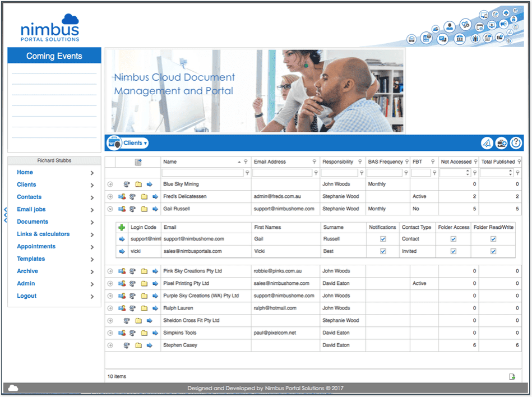Toggle Folder Access checkbox for Vicki Best

click(x=454, y=251)
